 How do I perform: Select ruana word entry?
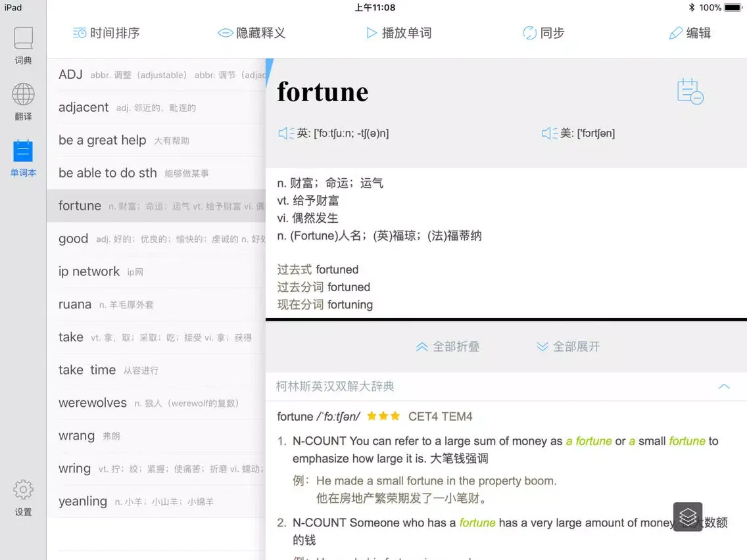157,304
